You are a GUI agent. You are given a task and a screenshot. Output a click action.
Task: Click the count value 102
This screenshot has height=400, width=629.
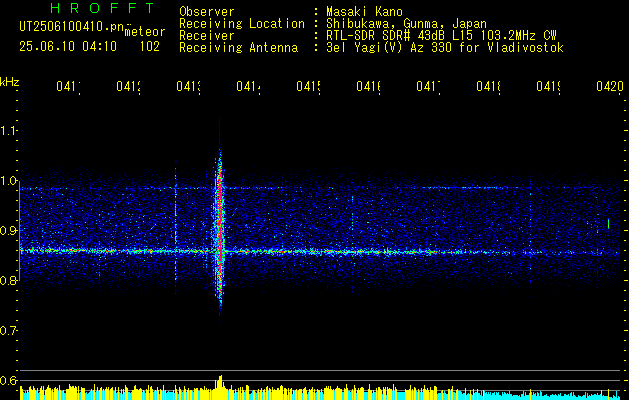pyautogui.click(x=150, y=47)
